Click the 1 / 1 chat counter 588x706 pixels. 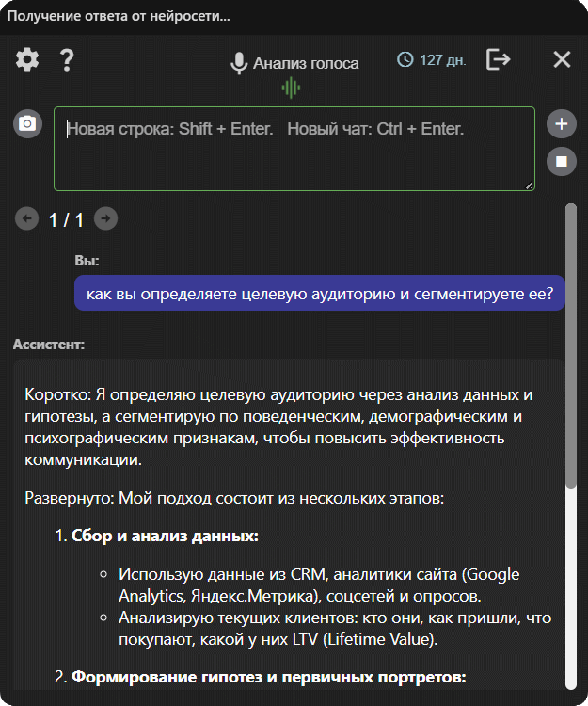(x=66, y=220)
